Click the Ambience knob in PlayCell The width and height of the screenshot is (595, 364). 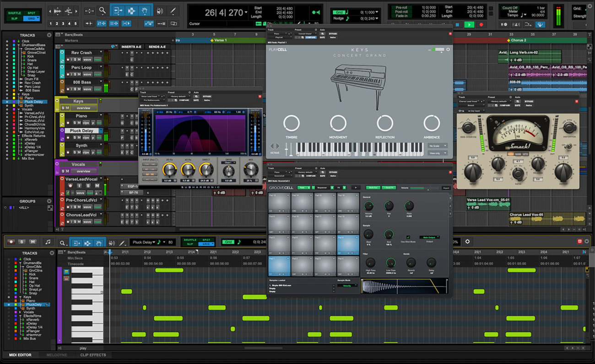coord(432,123)
